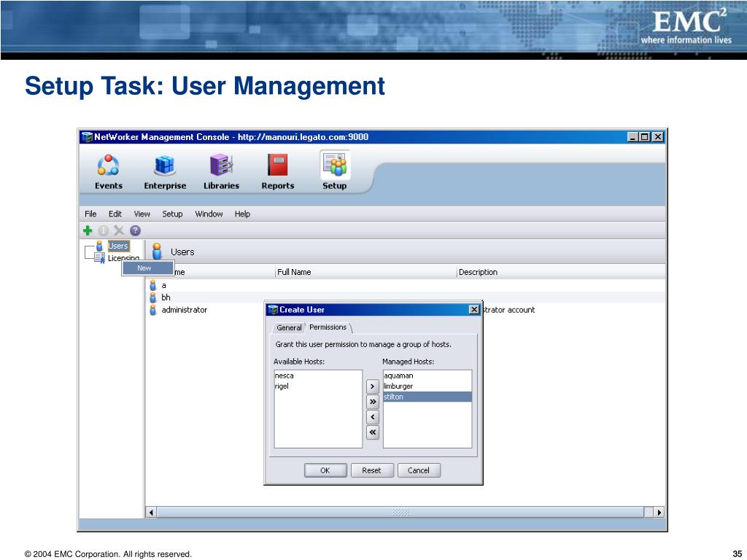Click the Licensing tree icon
The image size is (747, 560).
(99, 258)
